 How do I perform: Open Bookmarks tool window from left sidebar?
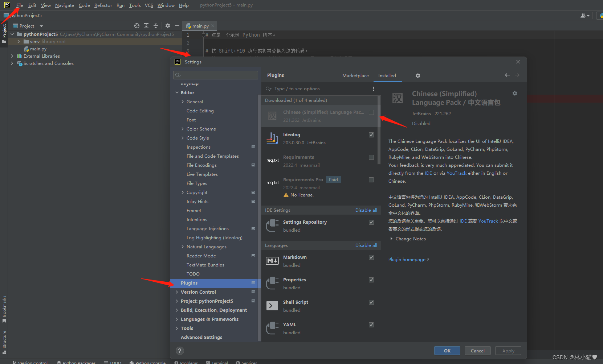(4, 309)
